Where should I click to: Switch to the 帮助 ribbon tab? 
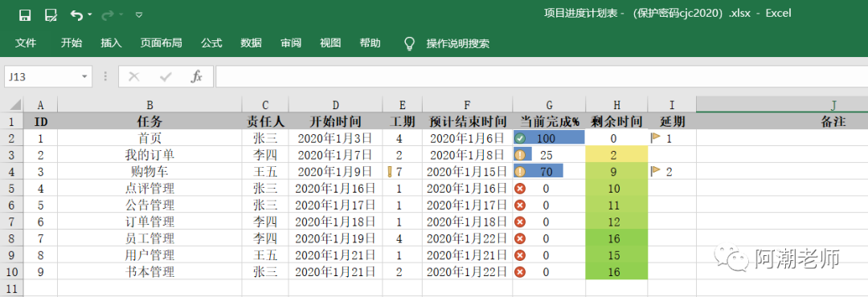tap(371, 43)
